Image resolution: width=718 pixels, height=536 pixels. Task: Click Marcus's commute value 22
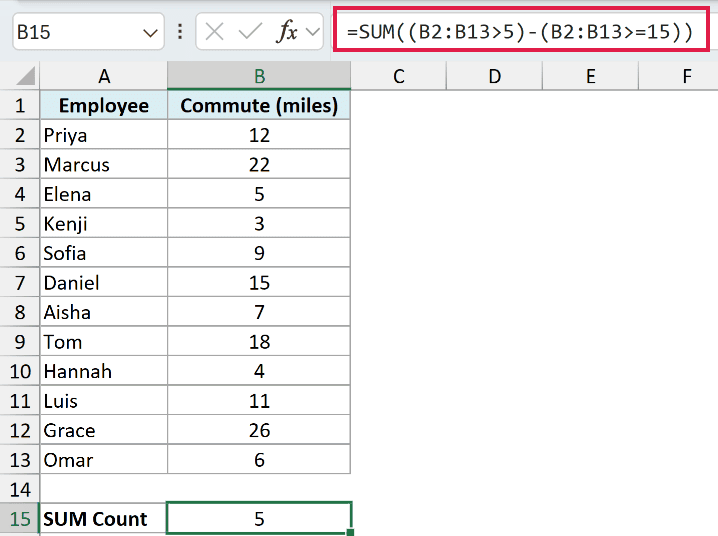tap(259, 164)
